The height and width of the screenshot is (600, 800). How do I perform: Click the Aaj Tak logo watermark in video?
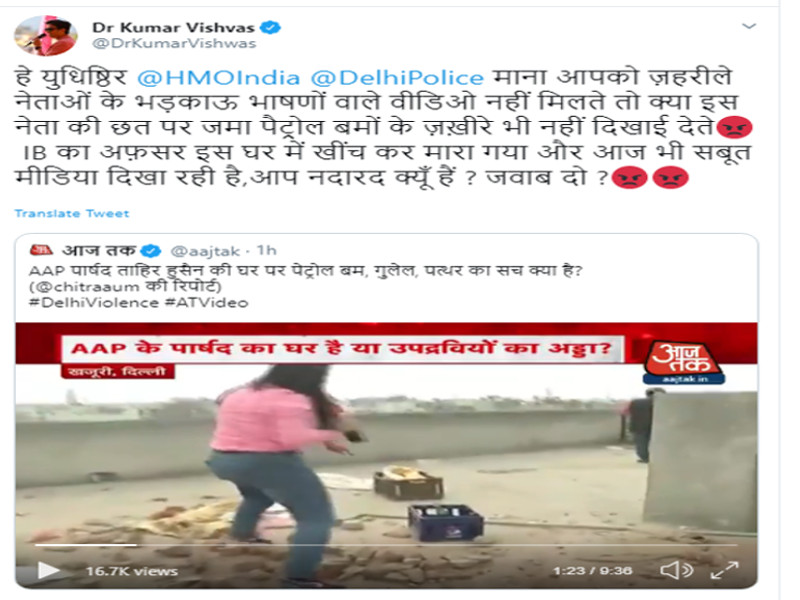click(684, 363)
